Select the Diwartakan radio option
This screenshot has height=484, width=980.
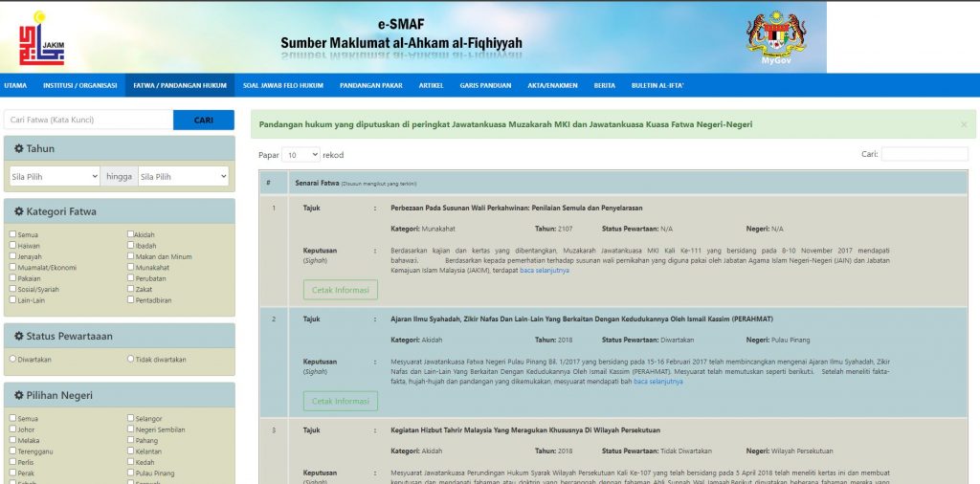click(12, 359)
